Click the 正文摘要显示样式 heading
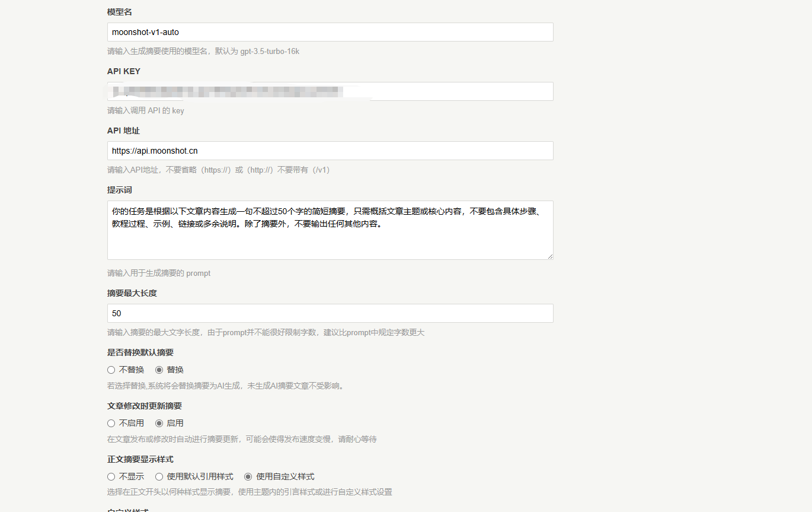 point(135,459)
